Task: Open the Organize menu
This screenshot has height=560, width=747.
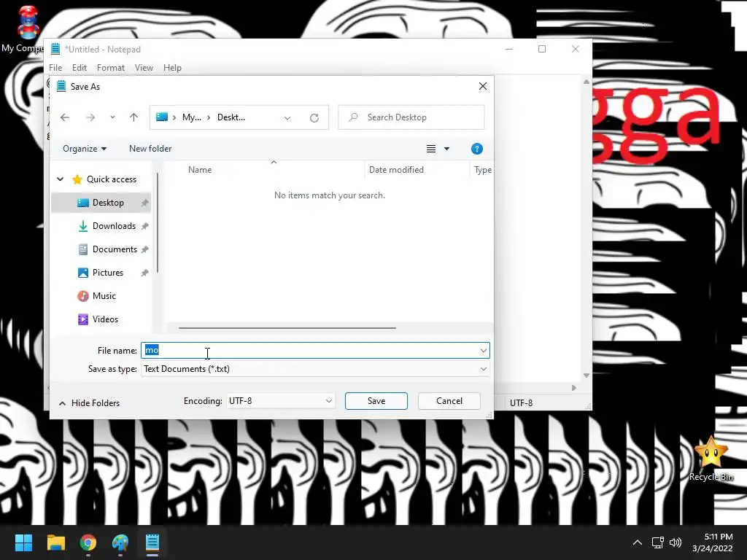Action: click(x=85, y=149)
